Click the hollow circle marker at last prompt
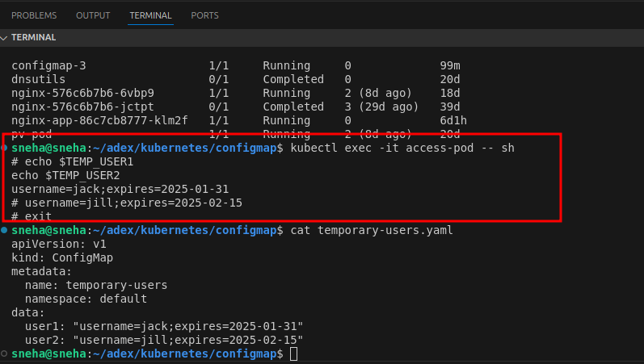 click(5, 354)
